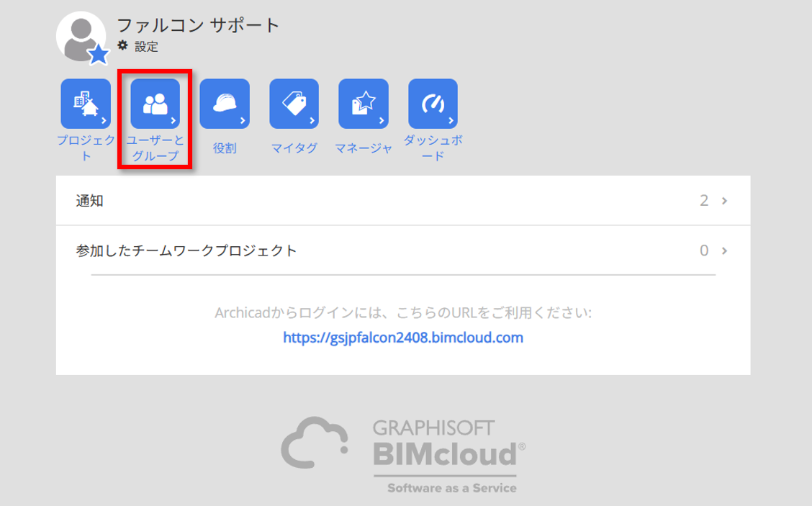Expand the 通知 row chevron arrow
This screenshot has height=506, width=812.
click(725, 201)
